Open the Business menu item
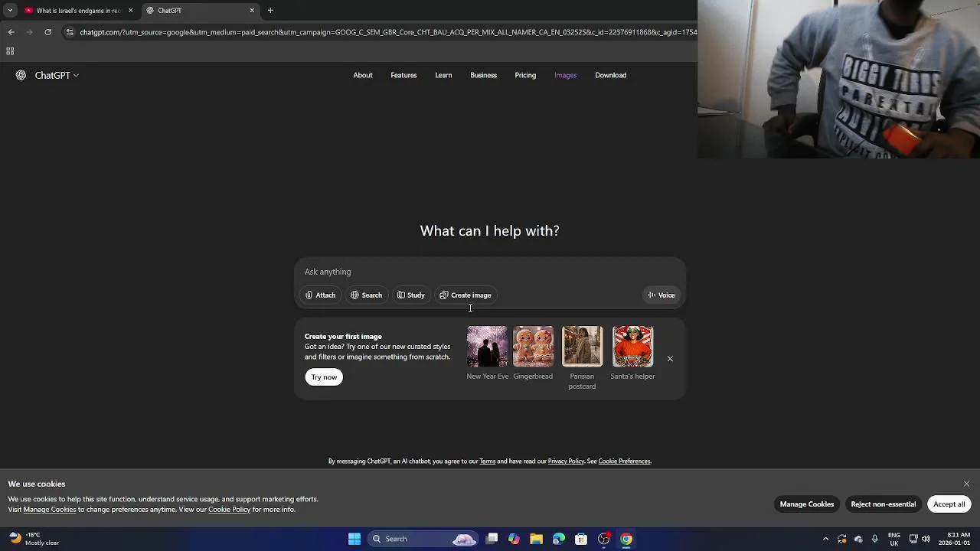This screenshot has height=551, width=980. [x=483, y=75]
